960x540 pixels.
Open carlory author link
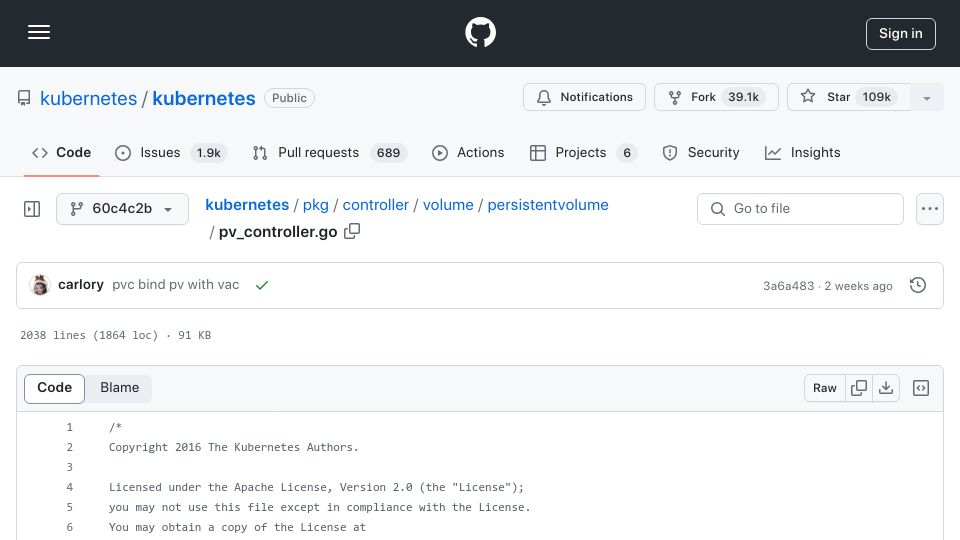(x=81, y=285)
